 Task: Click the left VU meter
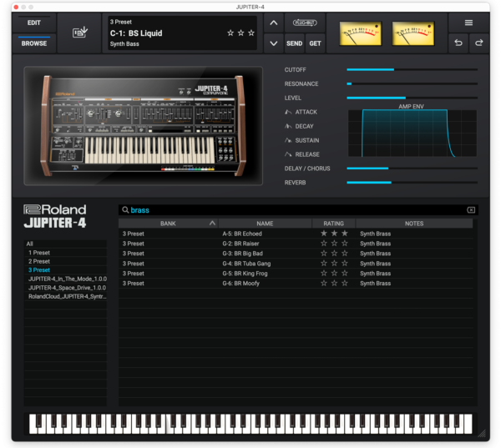coord(360,33)
